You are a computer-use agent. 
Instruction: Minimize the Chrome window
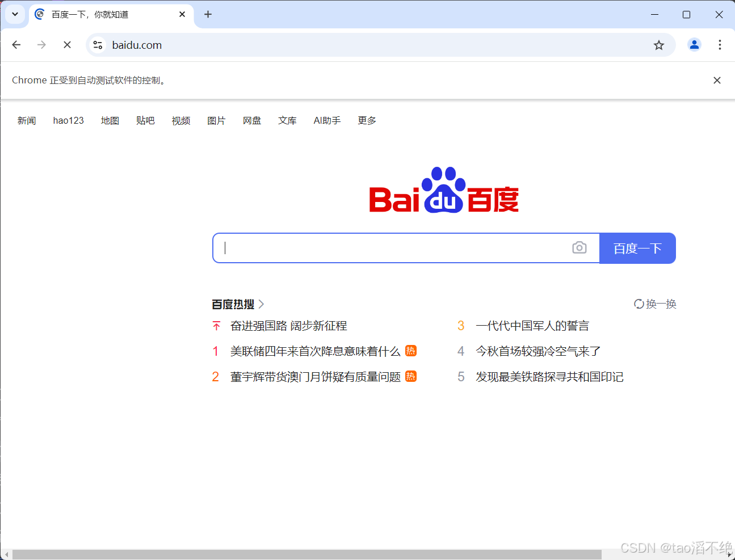tap(654, 14)
